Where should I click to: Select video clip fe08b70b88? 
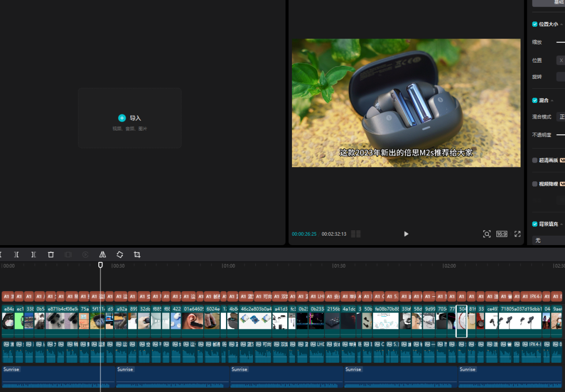coord(386,321)
